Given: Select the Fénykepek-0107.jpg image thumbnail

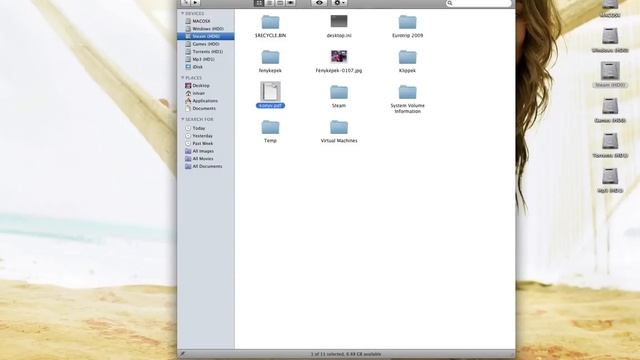Looking at the screenshot, I should pyautogui.click(x=339, y=57).
